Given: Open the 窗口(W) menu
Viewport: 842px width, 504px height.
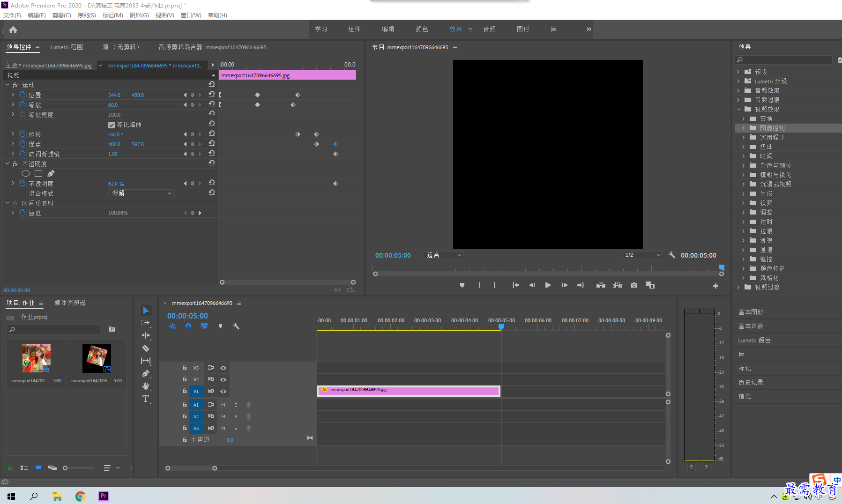Looking at the screenshot, I should (191, 15).
